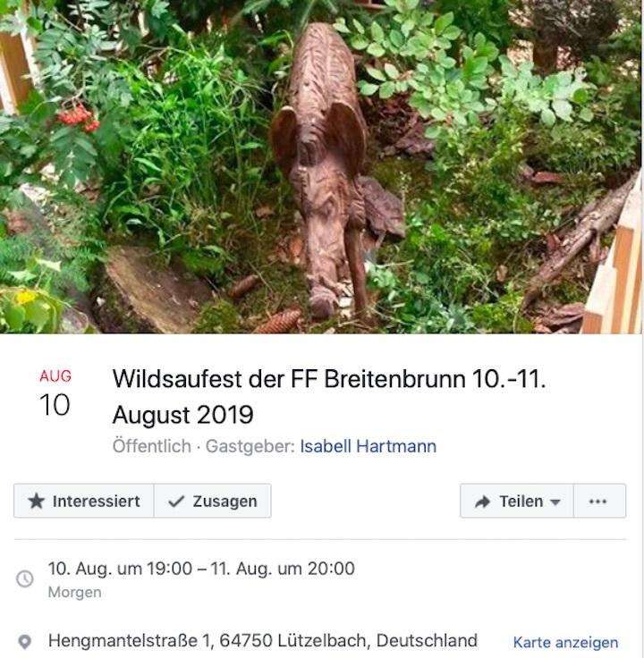644x658 pixels.
Task: Click the Hengmantelstraße 1 address text
Action: point(263,641)
